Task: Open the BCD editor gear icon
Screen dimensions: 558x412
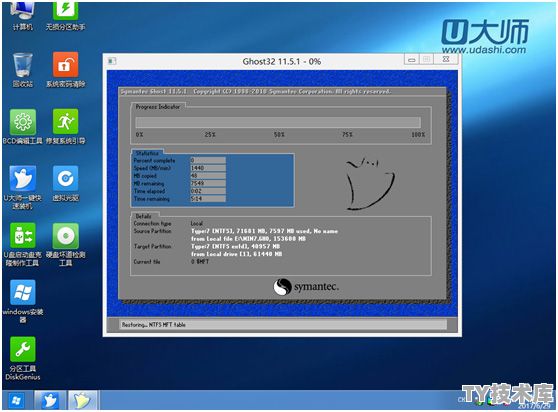Action: point(23,126)
